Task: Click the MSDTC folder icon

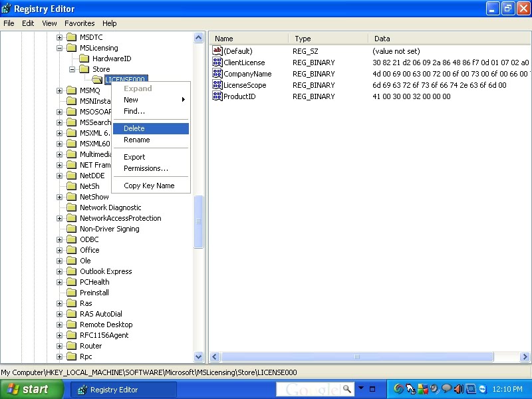Action: (x=72, y=37)
